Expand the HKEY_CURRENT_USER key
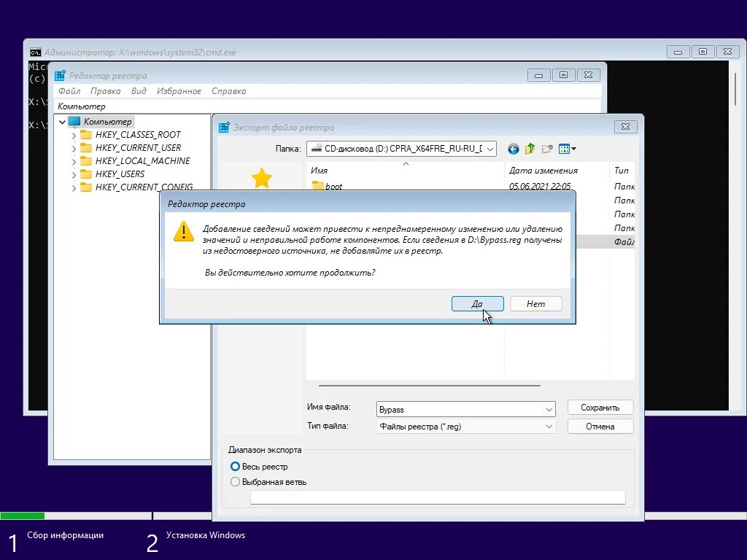 click(74, 148)
